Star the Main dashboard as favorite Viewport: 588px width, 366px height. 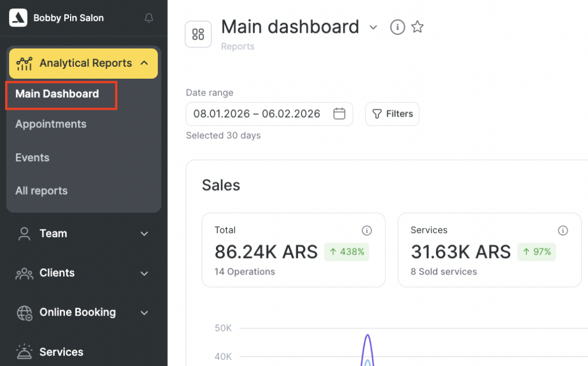[x=417, y=27]
